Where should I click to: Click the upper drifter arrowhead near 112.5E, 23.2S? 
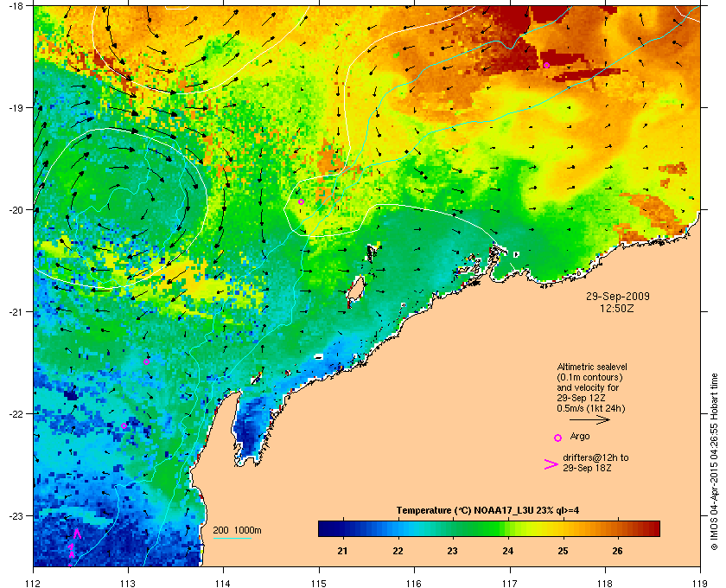(77, 534)
